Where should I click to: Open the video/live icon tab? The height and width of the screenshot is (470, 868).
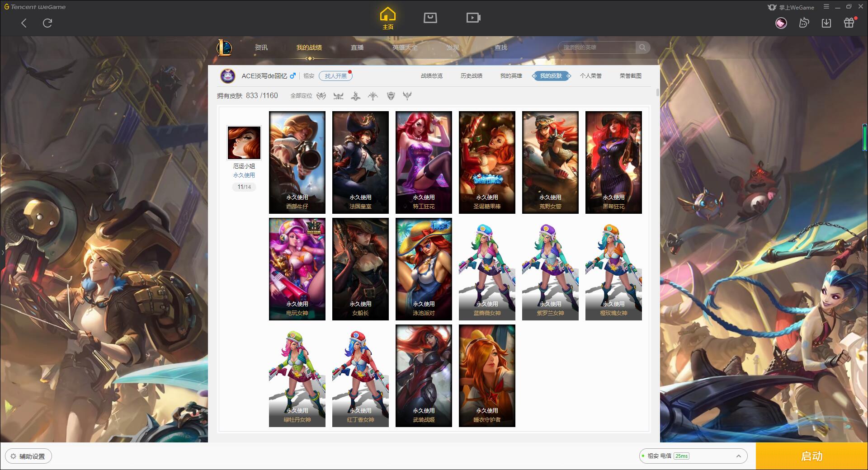tap(473, 18)
